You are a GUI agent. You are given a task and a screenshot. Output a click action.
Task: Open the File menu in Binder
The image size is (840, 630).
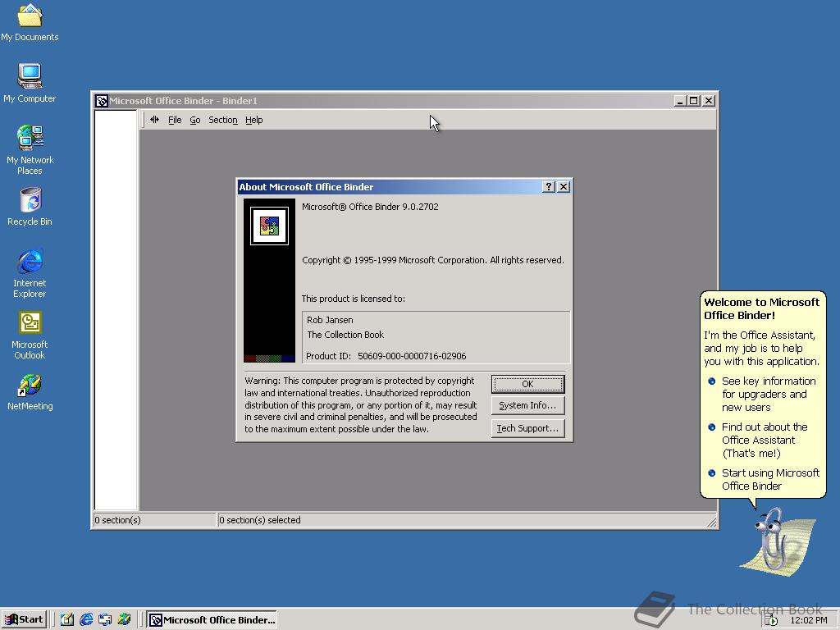(x=175, y=120)
